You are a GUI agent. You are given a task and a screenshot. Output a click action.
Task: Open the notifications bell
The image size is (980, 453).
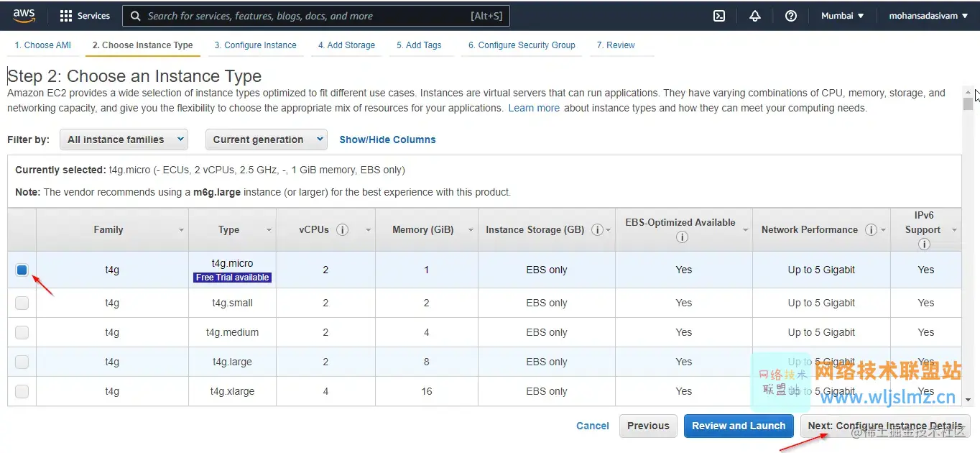pyautogui.click(x=755, y=16)
